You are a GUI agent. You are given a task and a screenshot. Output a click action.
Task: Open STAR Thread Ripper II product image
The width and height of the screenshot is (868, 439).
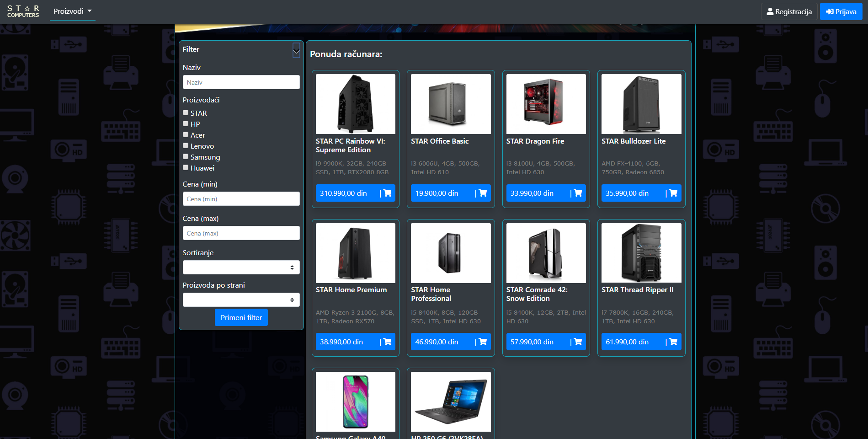(641, 253)
